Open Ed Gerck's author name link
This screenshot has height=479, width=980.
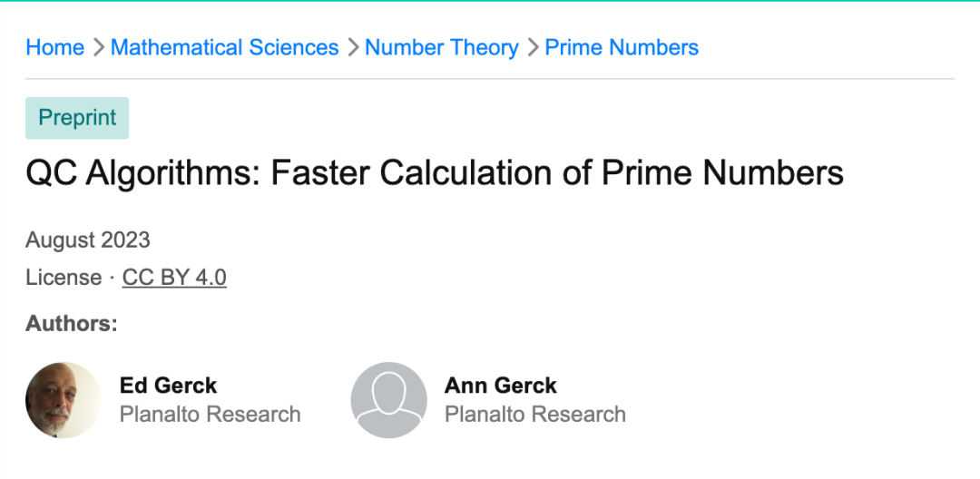(x=168, y=386)
